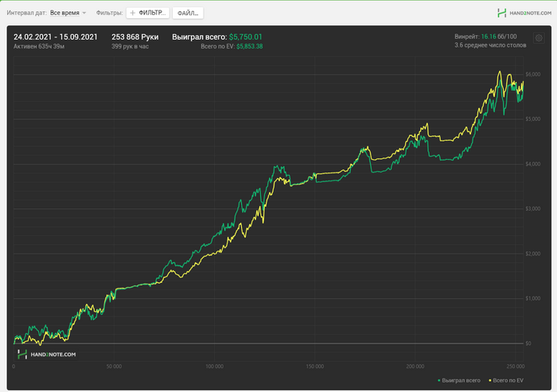Click "399 рук в час" text
The width and height of the screenshot is (557, 392).
tap(130, 46)
